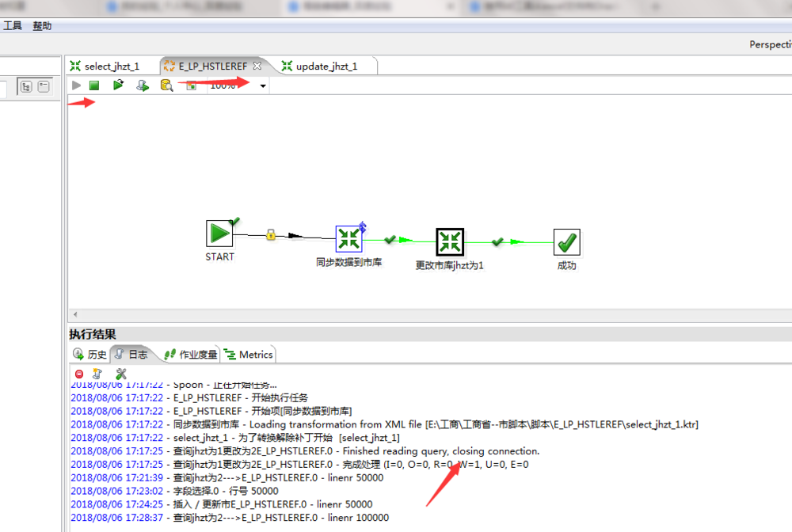Click the Run job play icon
Viewport: 792px width, 532px height.
76,85
